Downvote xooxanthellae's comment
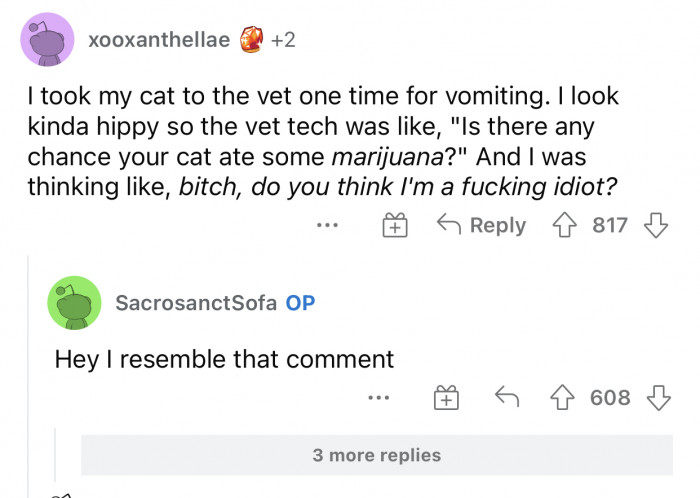700x498 pixels. pos(655,225)
